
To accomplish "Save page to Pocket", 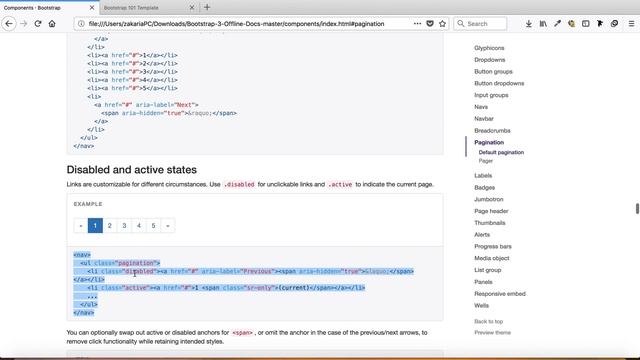I will click(x=430, y=24).
